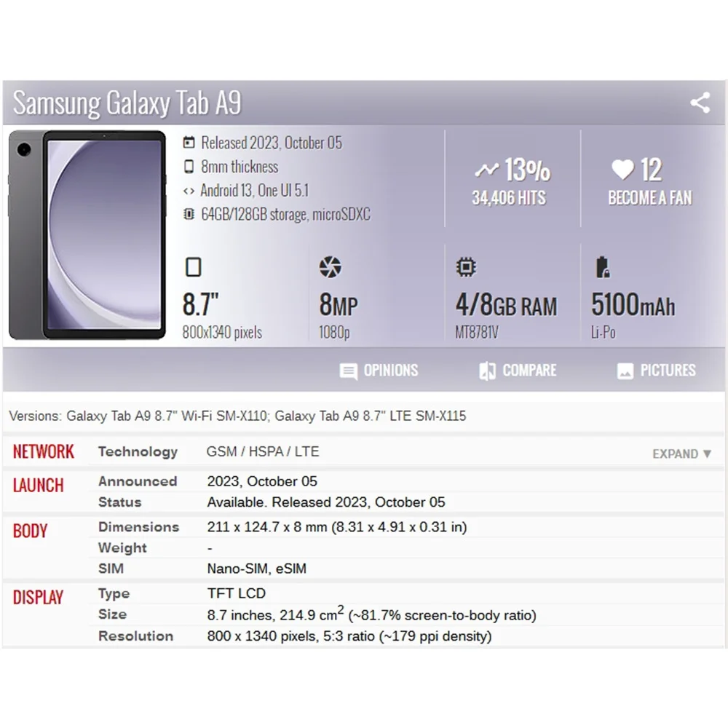Click the display size icon above 8.7"

click(193, 267)
